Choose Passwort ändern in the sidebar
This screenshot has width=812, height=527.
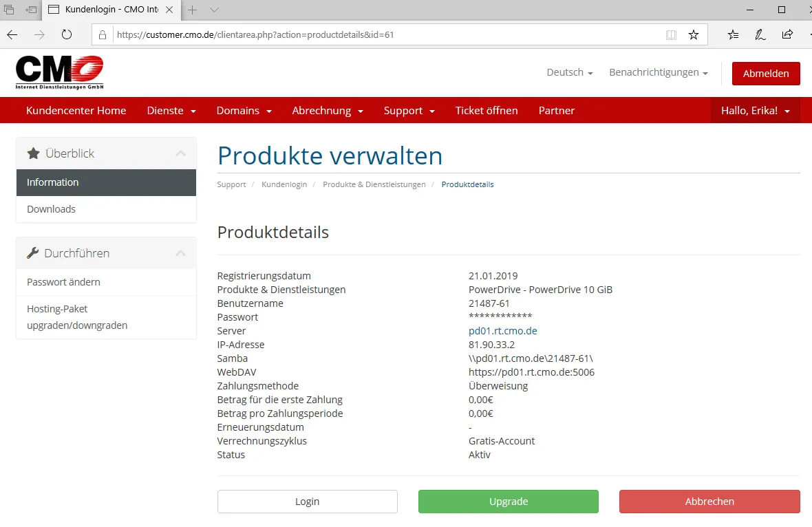[x=106, y=282]
